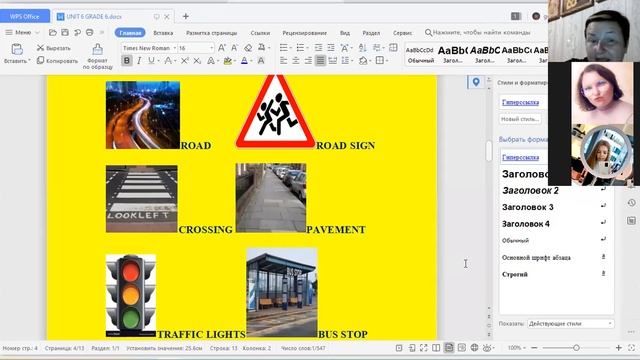This screenshot has width=640, height=360.
Task: Click the zoom out minus button
Action: [534, 348]
